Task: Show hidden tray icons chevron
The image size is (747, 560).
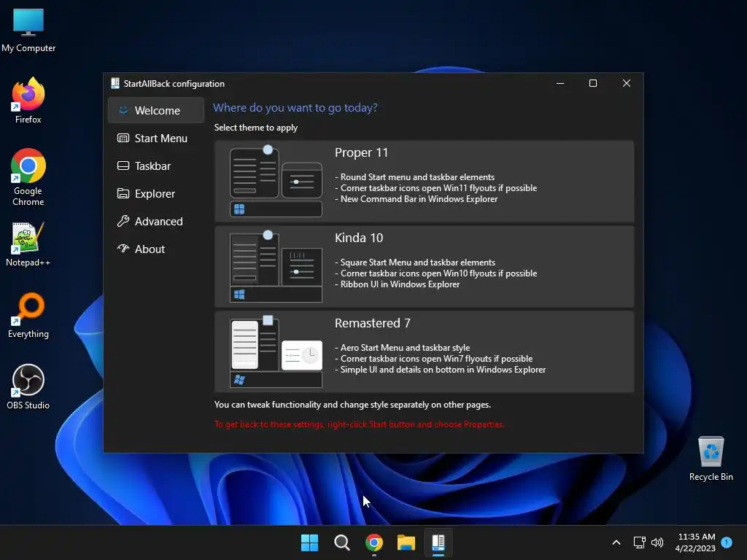Action: (616, 542)
